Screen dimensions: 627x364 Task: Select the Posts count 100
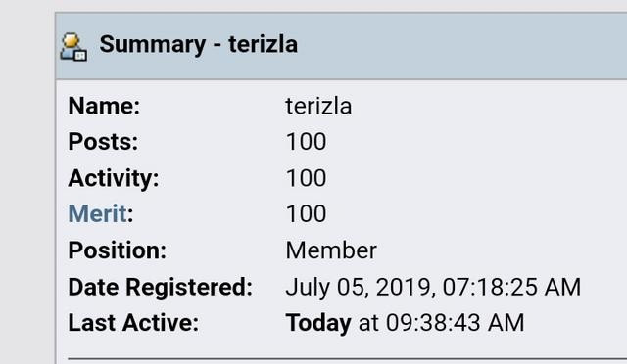307,142
